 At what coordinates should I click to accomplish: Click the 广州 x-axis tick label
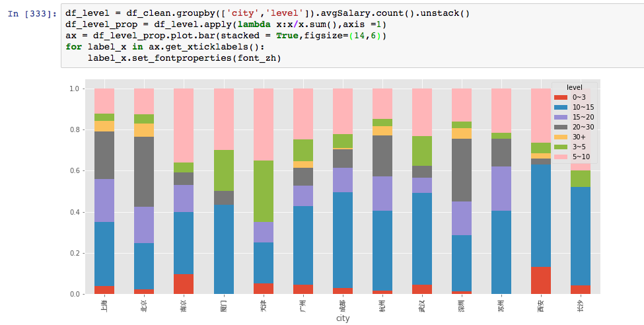[x=303, y=306]
